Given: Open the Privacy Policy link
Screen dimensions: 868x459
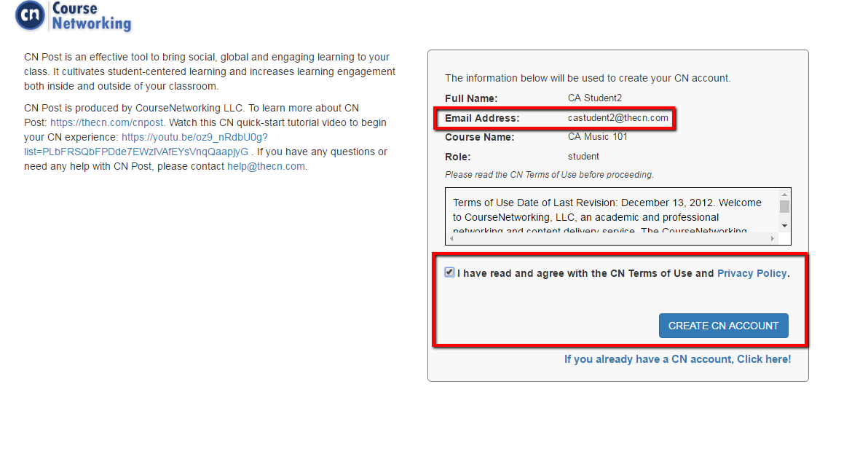Looking at the screenshot, I should pyautogui.click(x=751, y=273).
